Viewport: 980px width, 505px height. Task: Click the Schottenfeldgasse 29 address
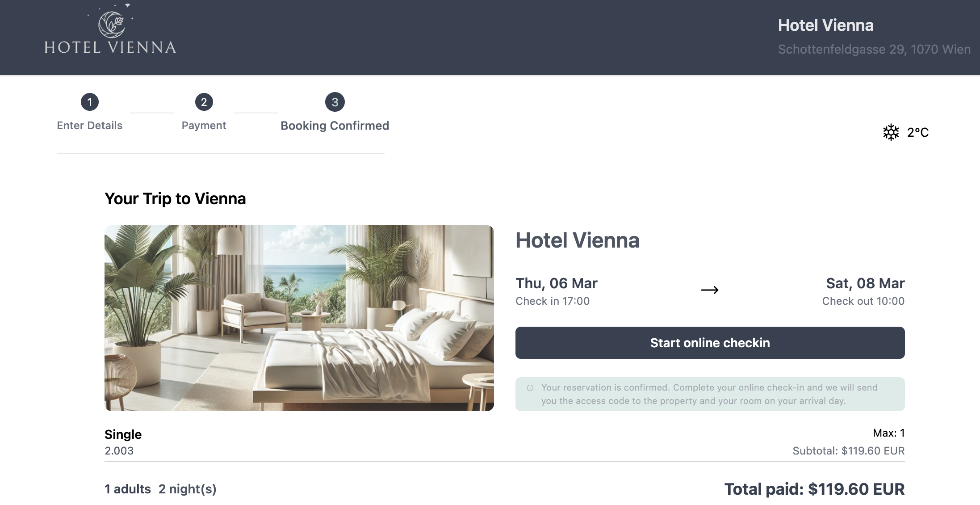pos(874,49)
